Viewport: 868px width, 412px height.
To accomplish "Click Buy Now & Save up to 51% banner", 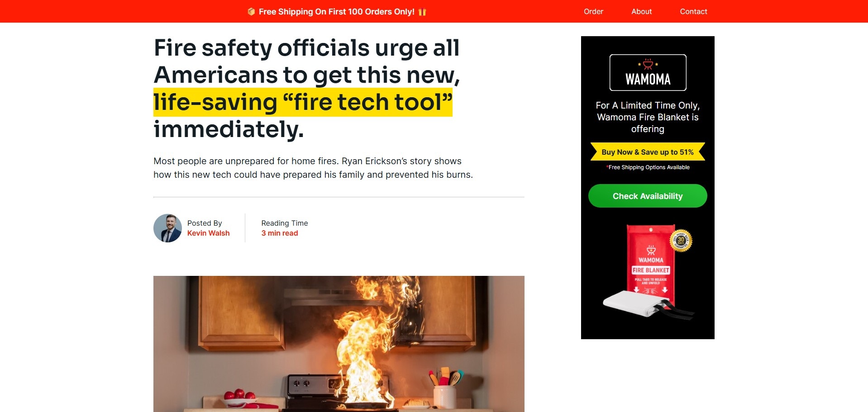I will tap(648, 152).
